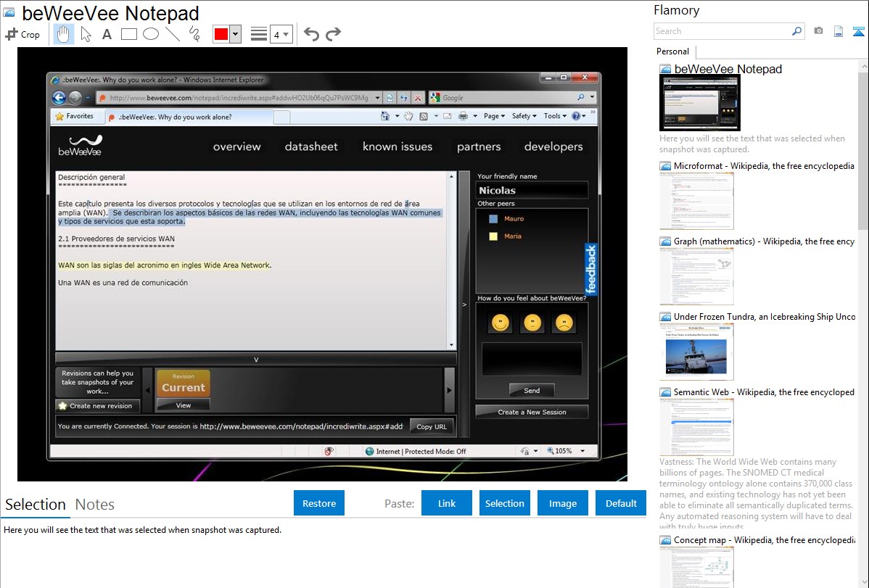The image size is (869, 588).
Task: Click the IE back arrow in the snapshot
Action: pos(59,98)
